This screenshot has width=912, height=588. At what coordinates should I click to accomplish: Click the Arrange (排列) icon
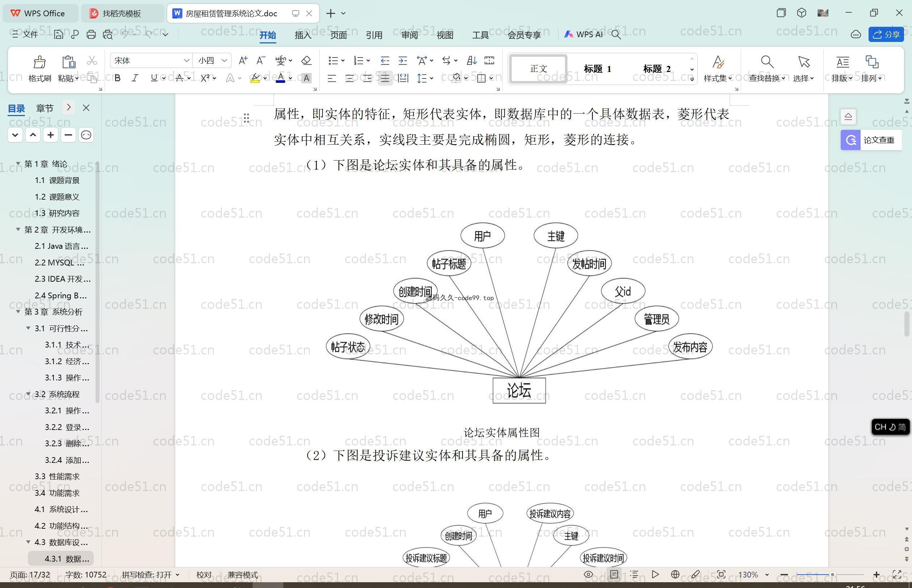(871, 62)
